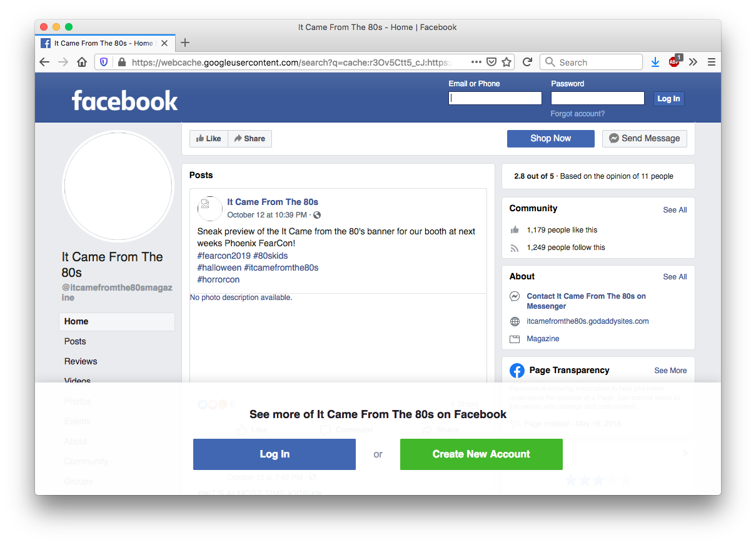
Task: Open the post author's small avatar
Action: 209,208
